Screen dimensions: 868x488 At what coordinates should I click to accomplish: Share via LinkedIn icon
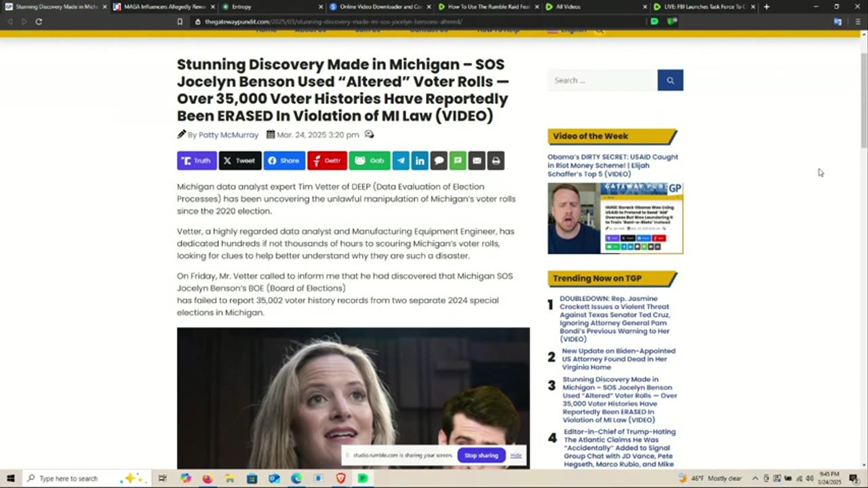point(420,161)
